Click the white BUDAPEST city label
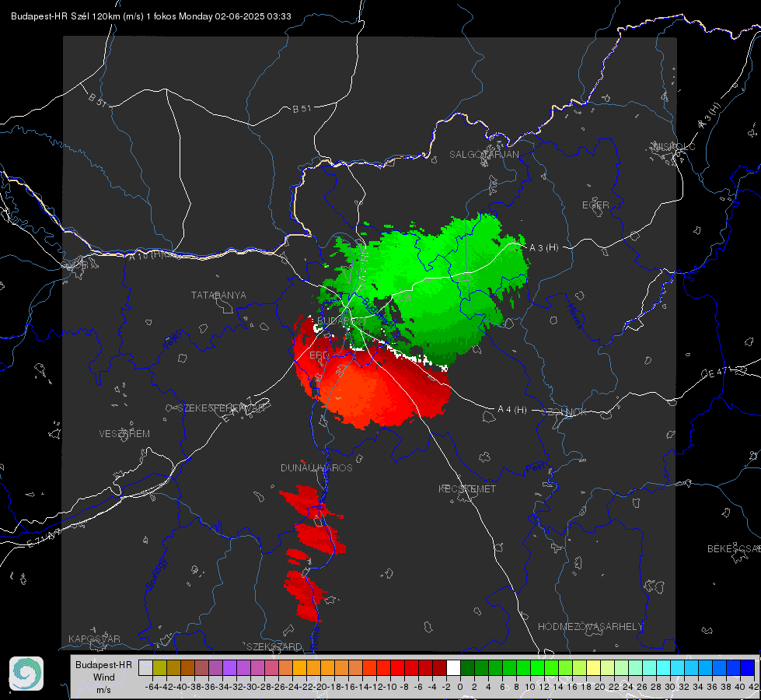 (342, 320)
